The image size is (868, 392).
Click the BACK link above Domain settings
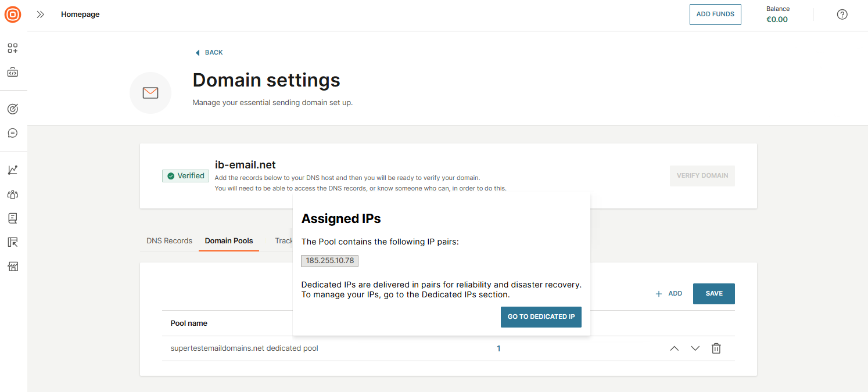[209, 52]
